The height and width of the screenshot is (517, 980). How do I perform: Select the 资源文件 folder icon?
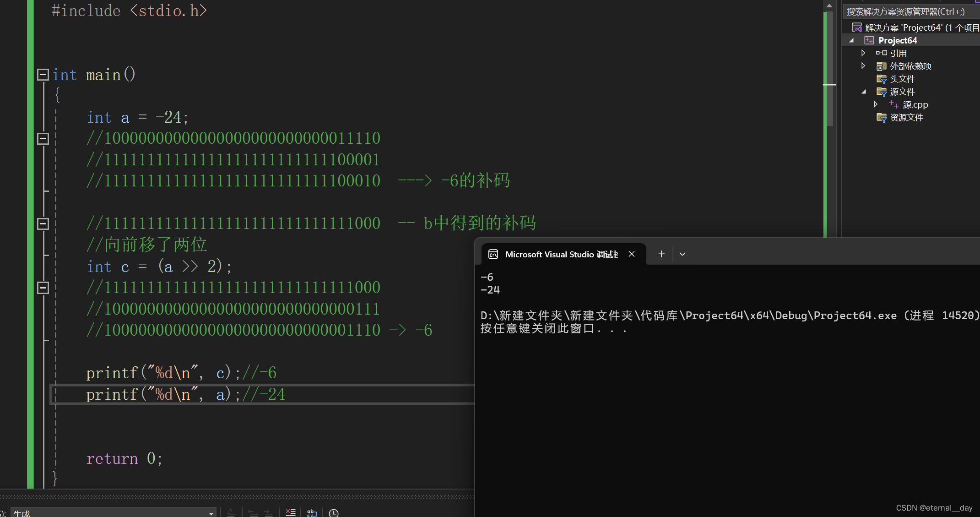[881, 118]
